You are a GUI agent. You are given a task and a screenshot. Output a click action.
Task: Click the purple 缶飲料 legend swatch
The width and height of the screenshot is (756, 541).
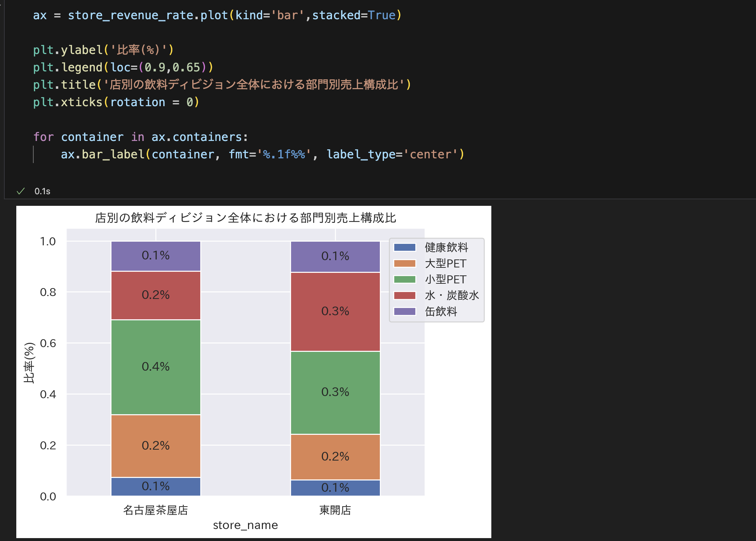point(405,311)
